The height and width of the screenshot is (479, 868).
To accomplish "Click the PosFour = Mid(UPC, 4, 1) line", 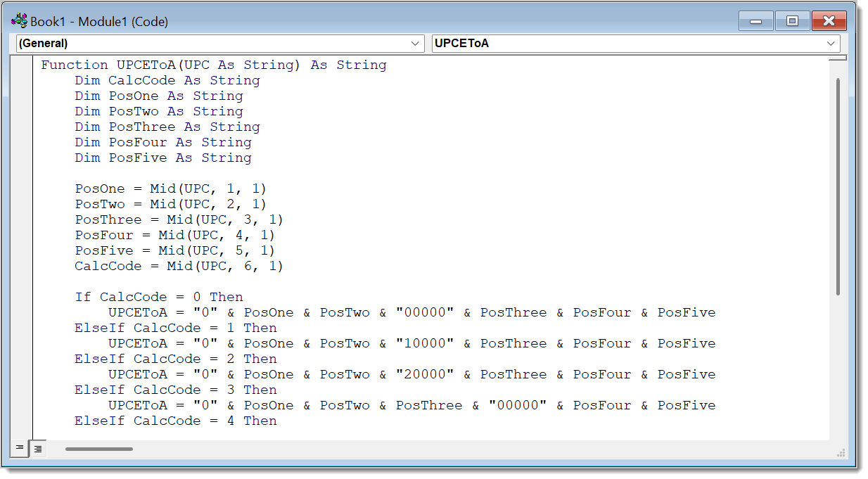I will tap(175, 235).
